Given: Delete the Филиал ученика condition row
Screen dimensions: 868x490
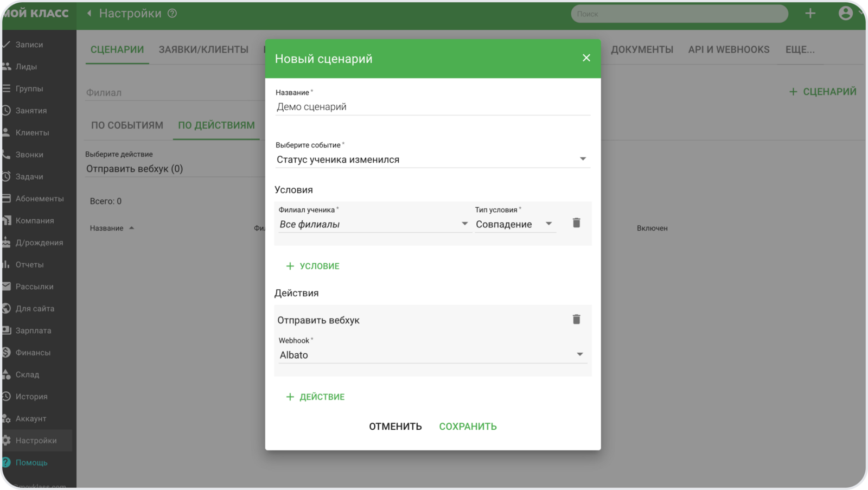Looking at the screenshot, I should click(576, 223).
